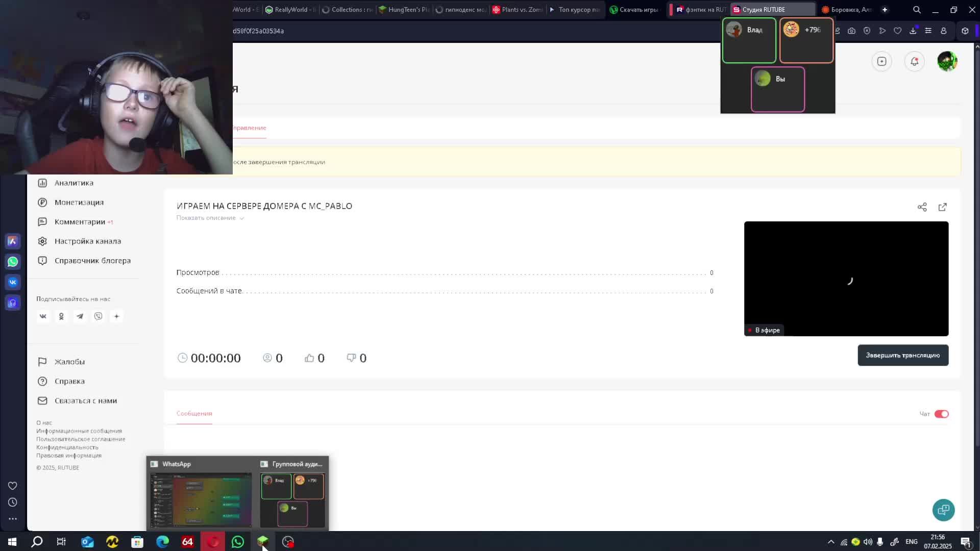Screen dimensions: 980x551
Task: Click Завершить трансляцию button
Action: point(902,356)
